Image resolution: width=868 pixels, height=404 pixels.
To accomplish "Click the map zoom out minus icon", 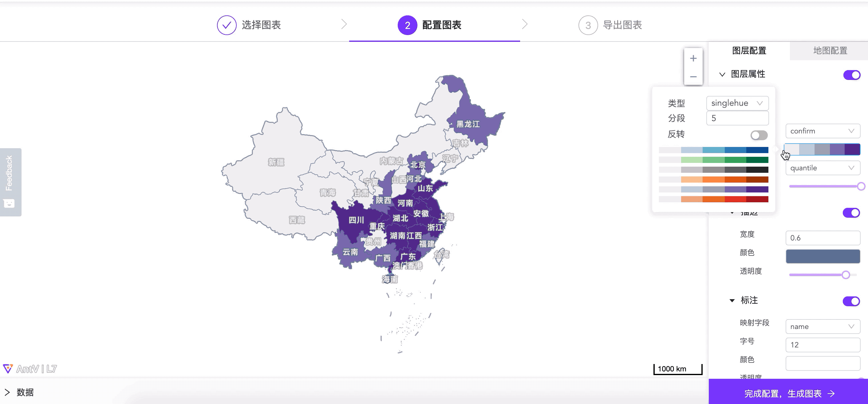I will [x=693, y=77].
